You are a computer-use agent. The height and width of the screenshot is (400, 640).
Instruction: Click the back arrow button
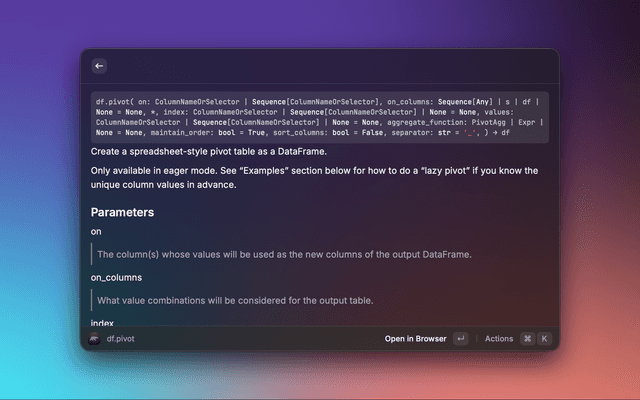click(98, 66)
